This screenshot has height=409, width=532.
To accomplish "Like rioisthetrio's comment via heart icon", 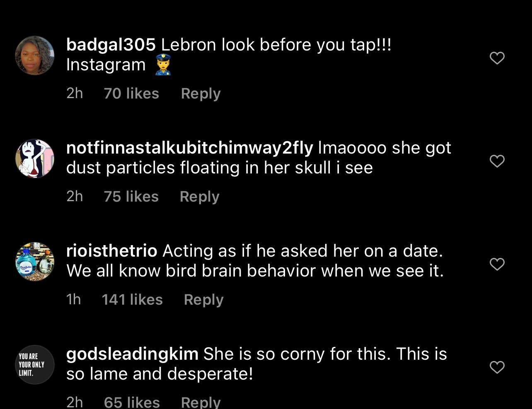I will (x=497, y=264).
